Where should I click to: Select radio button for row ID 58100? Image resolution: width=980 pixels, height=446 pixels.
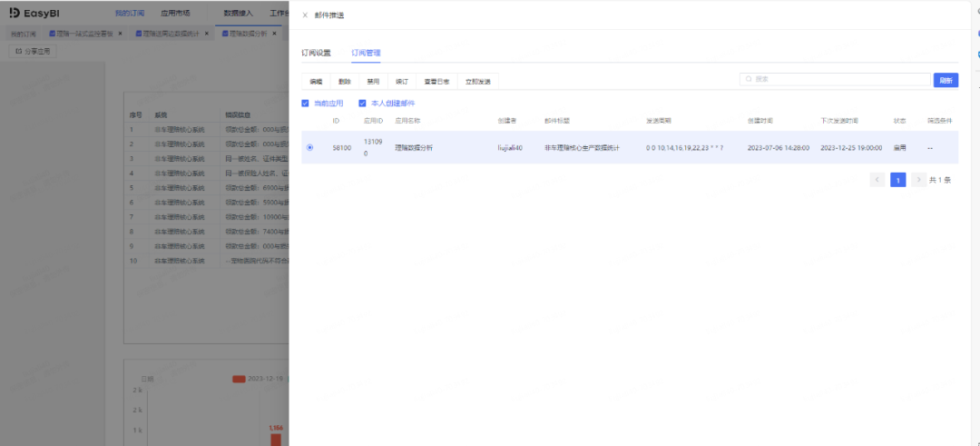pos(310,148)
